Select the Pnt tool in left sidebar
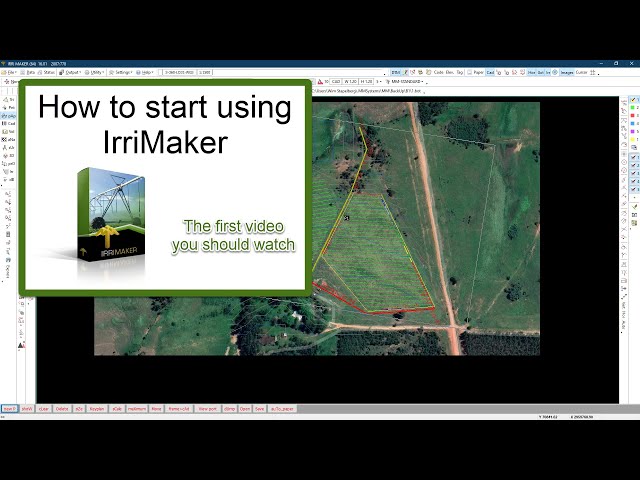The height and width of the screenshot is (480, 640). pyautogui.click(x=9, y=107)
